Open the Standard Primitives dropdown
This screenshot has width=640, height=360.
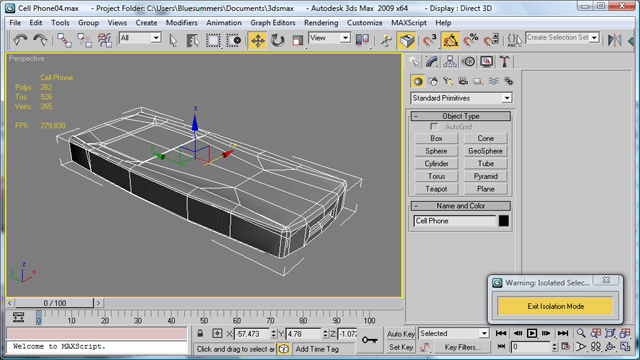pos(461,98)
